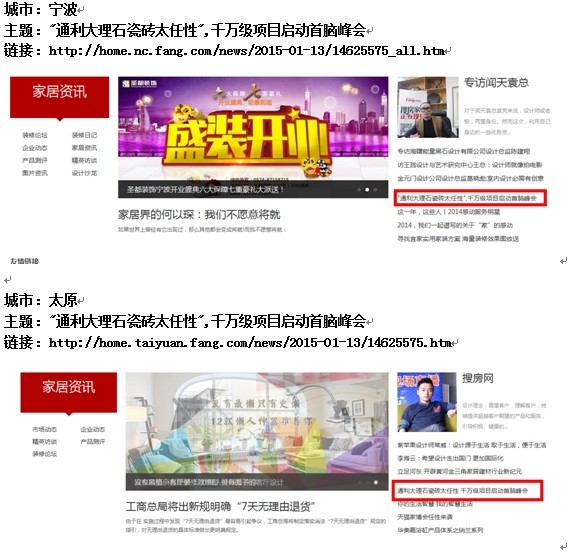Click the 友情链接 label below the Ningbo page

[x=25, y=261]
